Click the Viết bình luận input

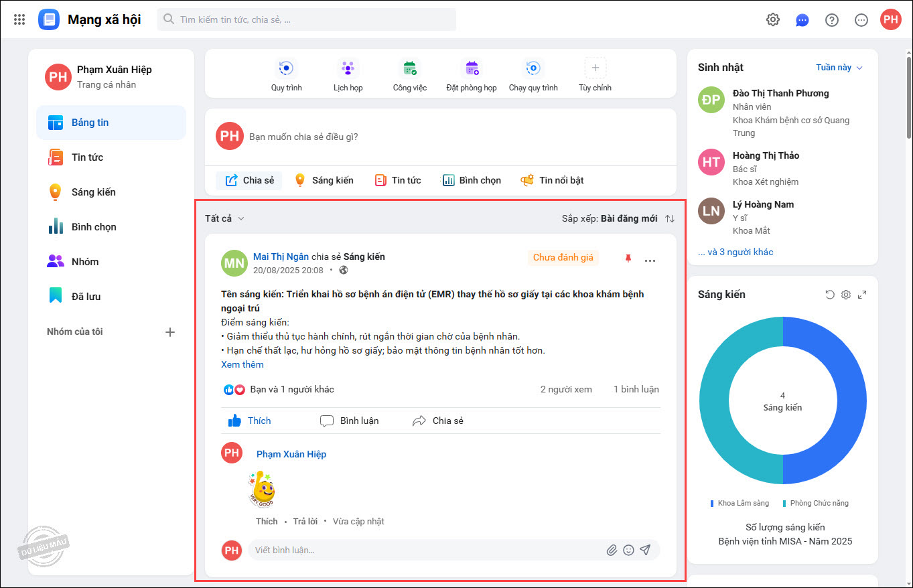[x=427, y=550]
